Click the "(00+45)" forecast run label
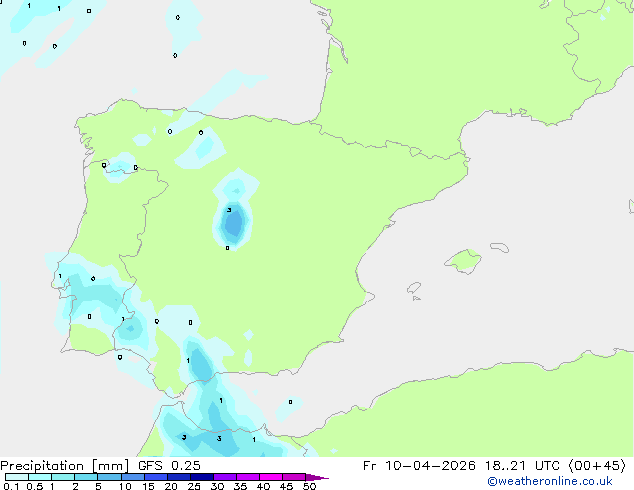 [597, 466]
